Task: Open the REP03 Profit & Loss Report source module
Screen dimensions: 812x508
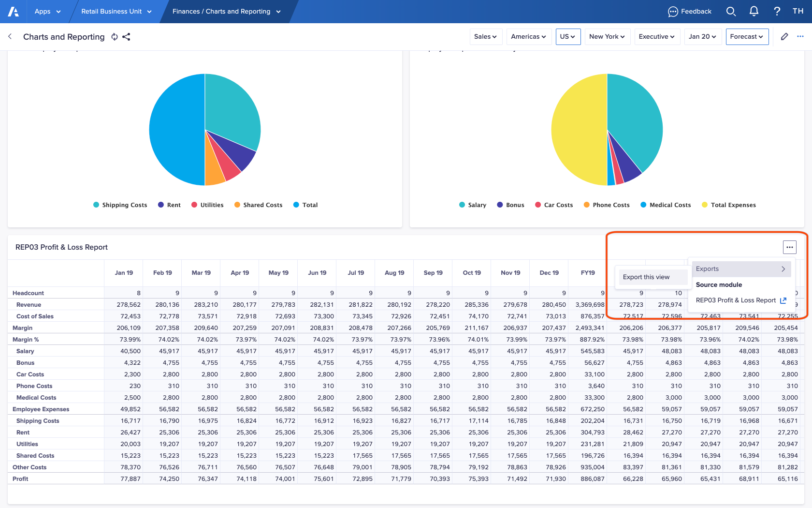Action: click(x=736, y=300)
